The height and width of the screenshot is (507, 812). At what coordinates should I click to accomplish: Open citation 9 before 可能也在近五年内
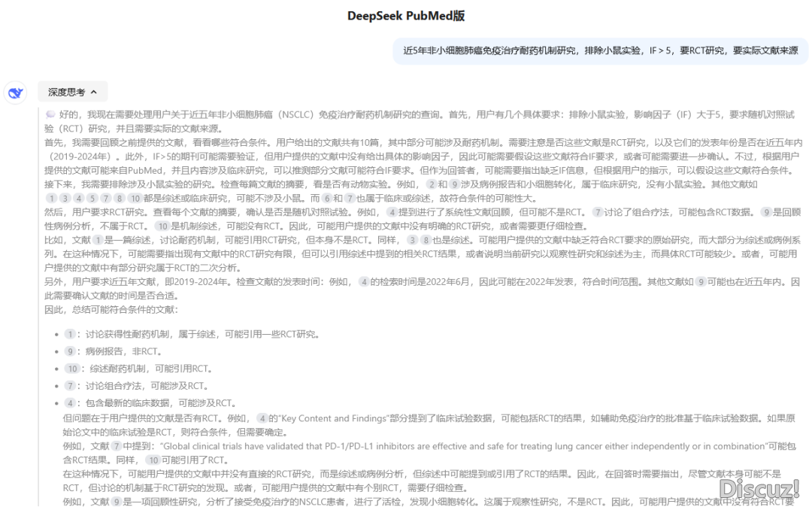pos(701,282)
